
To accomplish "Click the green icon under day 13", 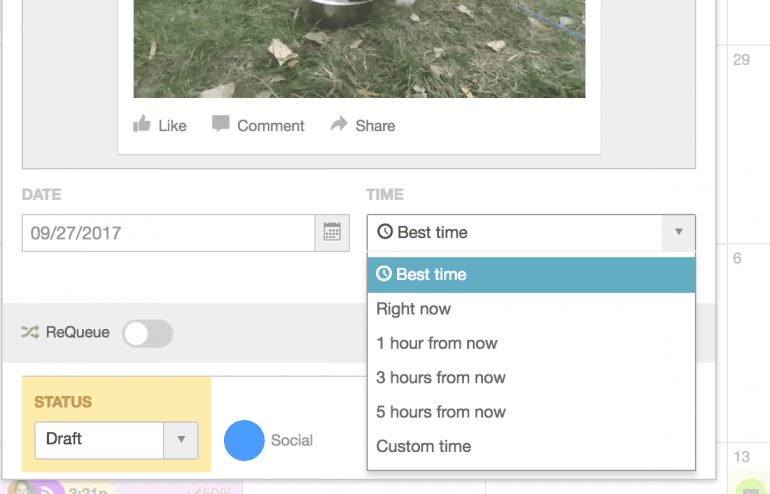I will pyautogui.click(x=750, y=489).
